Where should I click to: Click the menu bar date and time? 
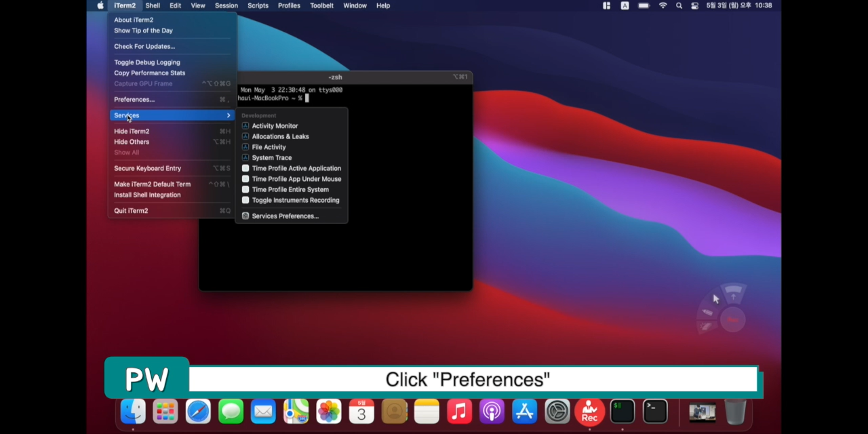[x=739, y=5]
